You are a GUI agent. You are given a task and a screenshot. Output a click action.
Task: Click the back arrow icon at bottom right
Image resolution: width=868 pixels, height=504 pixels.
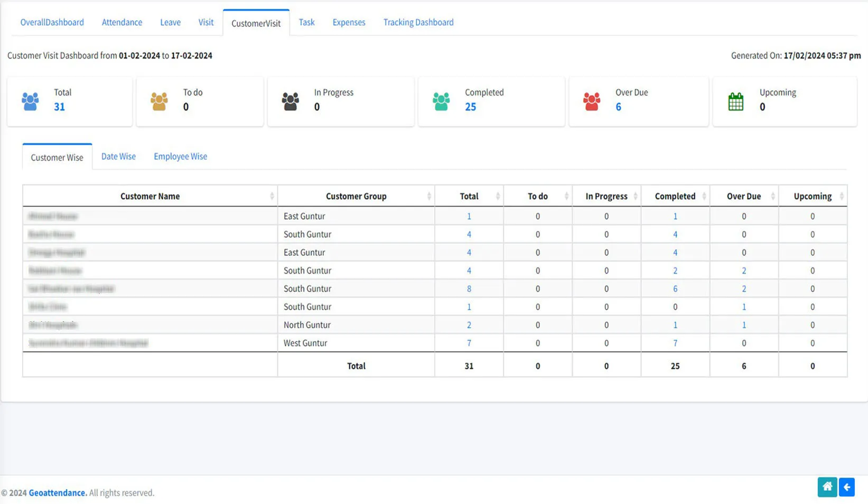(846, 487)
